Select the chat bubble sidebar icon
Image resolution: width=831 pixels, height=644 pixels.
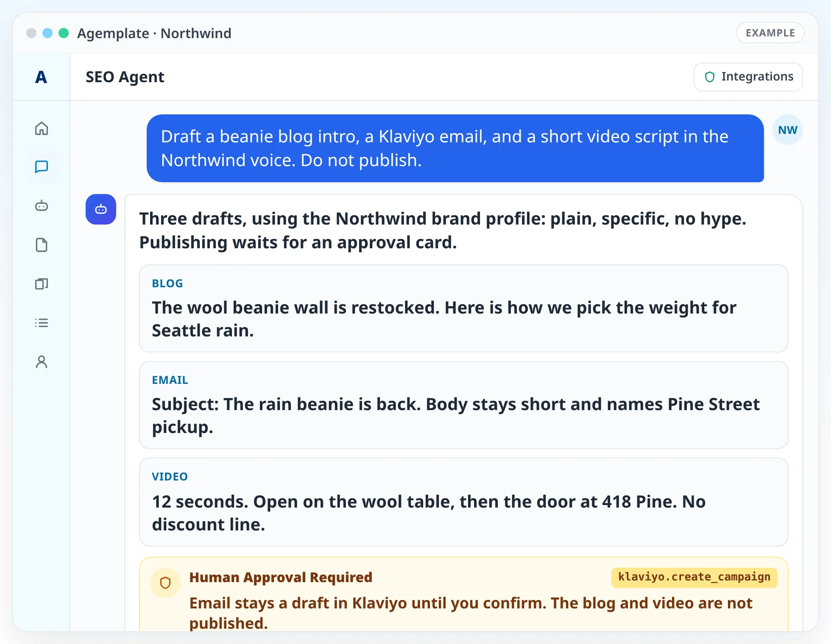click(x=42, y=167)
